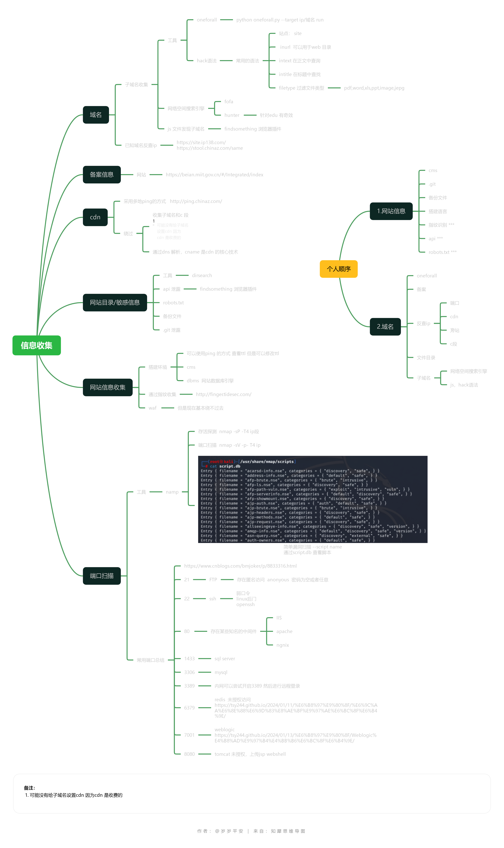Select the 子域名收集 sub-node
The width and height of the screenshot is (504, 848).
pyautogui.click(x=136, y=85)
